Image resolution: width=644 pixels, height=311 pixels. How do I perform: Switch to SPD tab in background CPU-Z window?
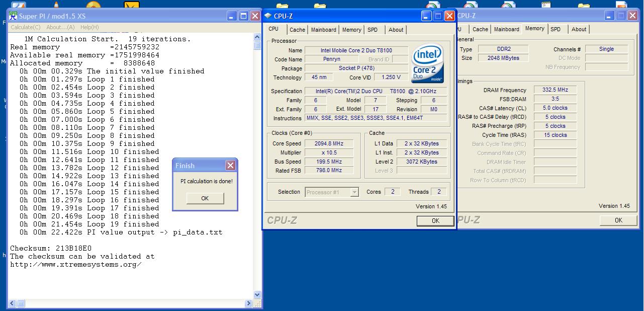pos(556,29)
